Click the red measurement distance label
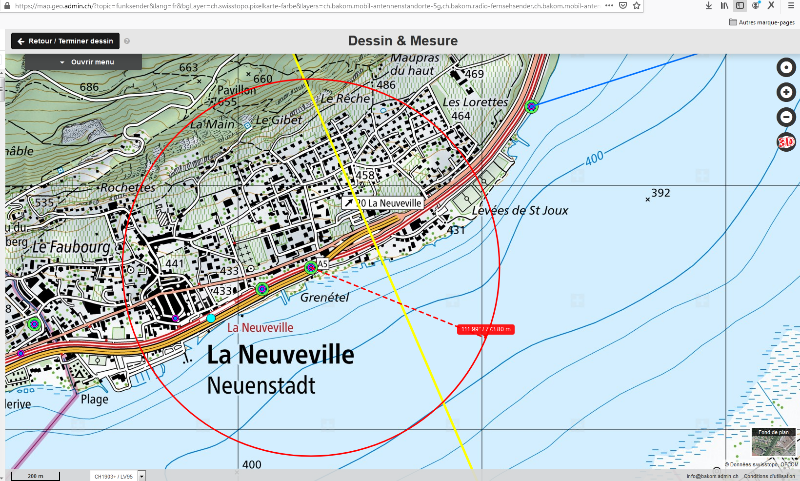This screenshot has width=800, height=481. click(x=486, y=330)
